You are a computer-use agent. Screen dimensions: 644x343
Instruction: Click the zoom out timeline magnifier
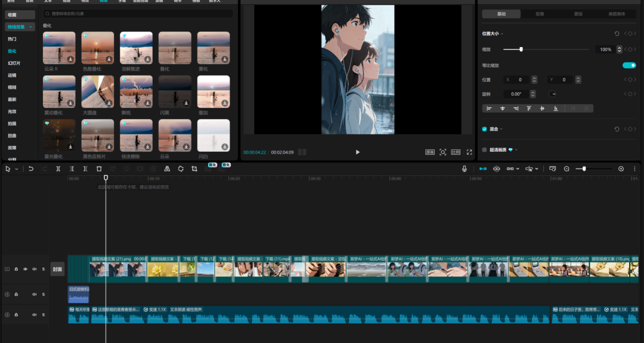[567, 169]
